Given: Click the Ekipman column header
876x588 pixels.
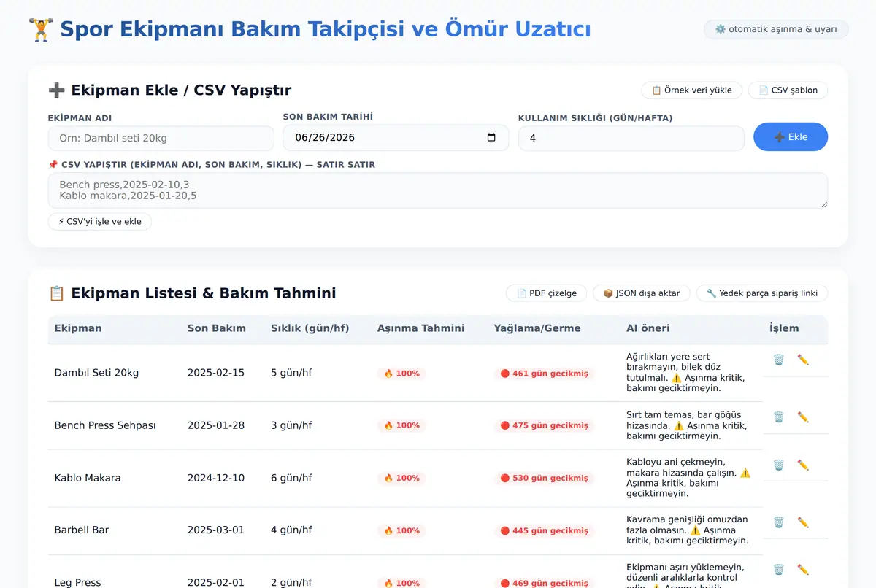Looking at the screenshot, I should tap(78, 328).
